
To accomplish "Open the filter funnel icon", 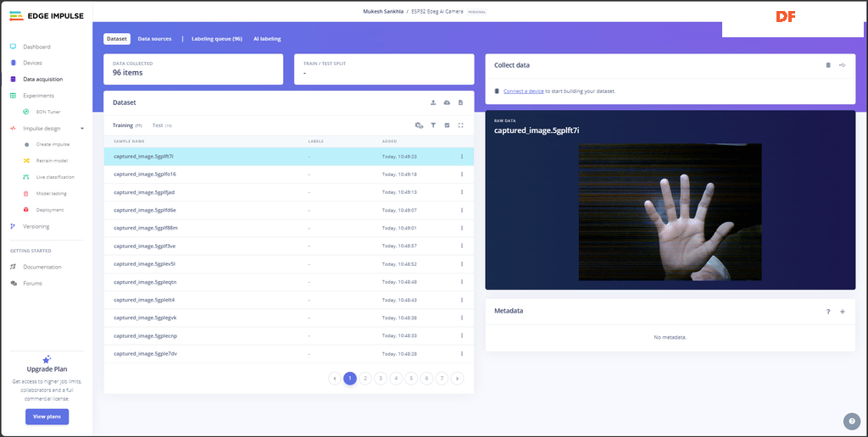I will coord(433,125).
